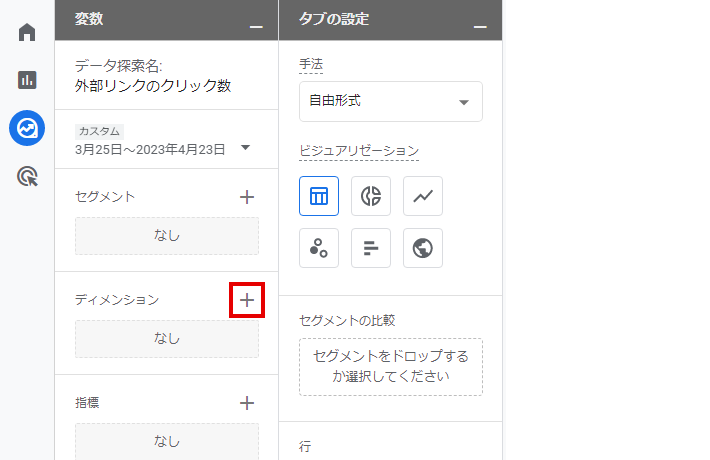Click the segment comparison drop area
710x460 pixels.
tap(390, 367)
